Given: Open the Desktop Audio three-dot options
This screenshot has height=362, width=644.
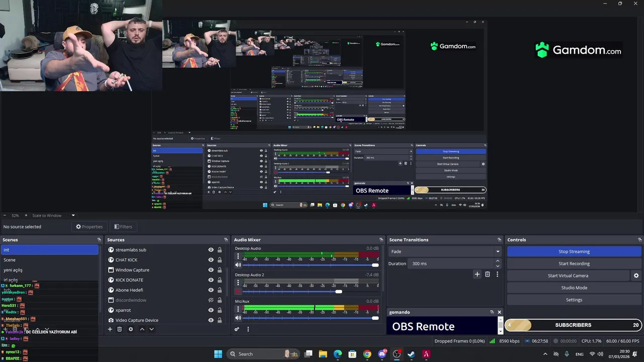Looking at the screenshot, I should 238,256.
